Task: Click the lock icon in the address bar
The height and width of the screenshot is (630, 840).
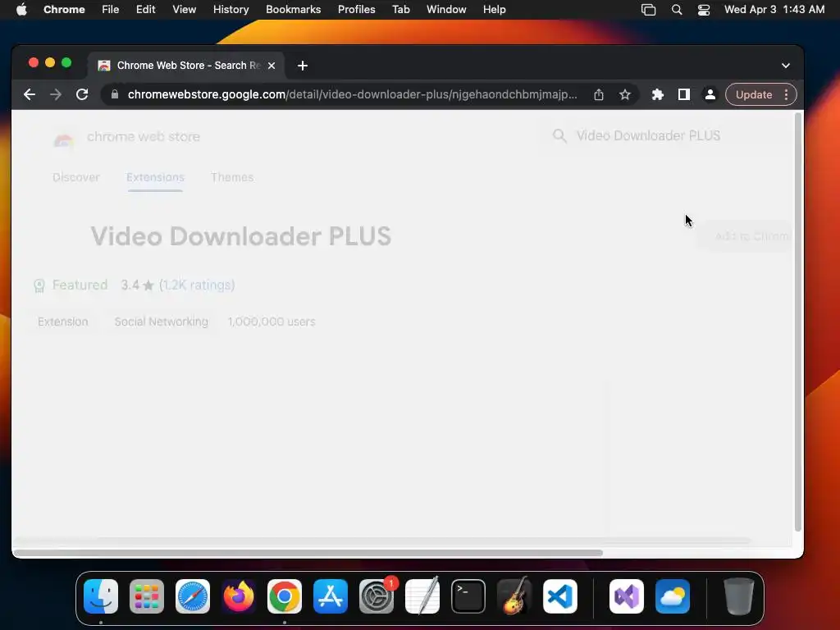Action: pyautogui.click(x=114, y=94)
